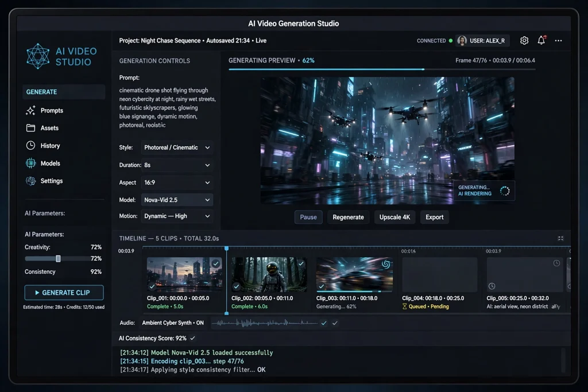Image resolution: width=588 pixels, height=392 pixels.
Task: Click "Applying style consistency filter" log line
Action: click(x=193, y=370)
